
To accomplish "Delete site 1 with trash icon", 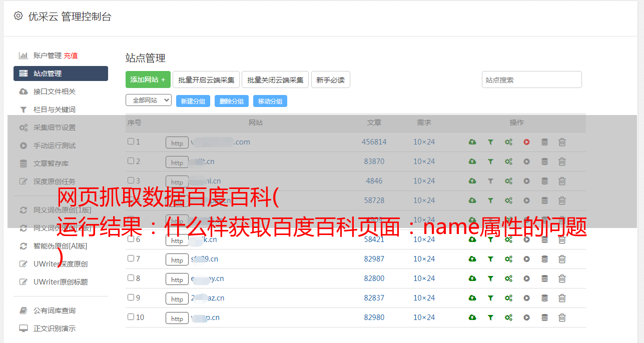I will 562,142.
